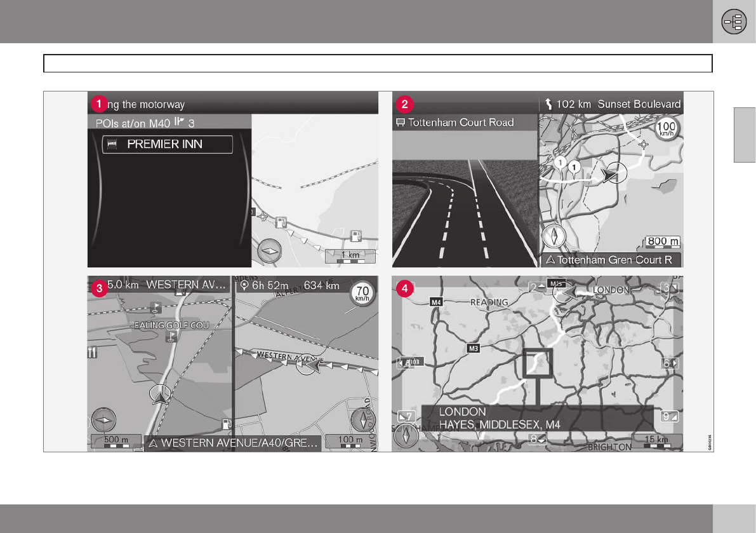The image size is (756, 533).
Task: Click the 15 km map scale
Action: [658, 441]
